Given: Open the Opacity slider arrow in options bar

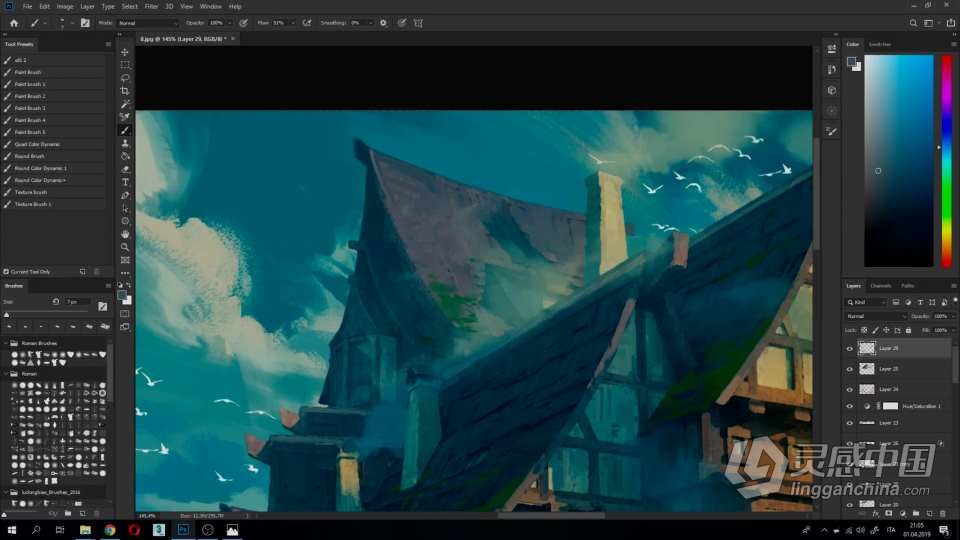Looking at the screenshot, I should click(x=230, y=23).
